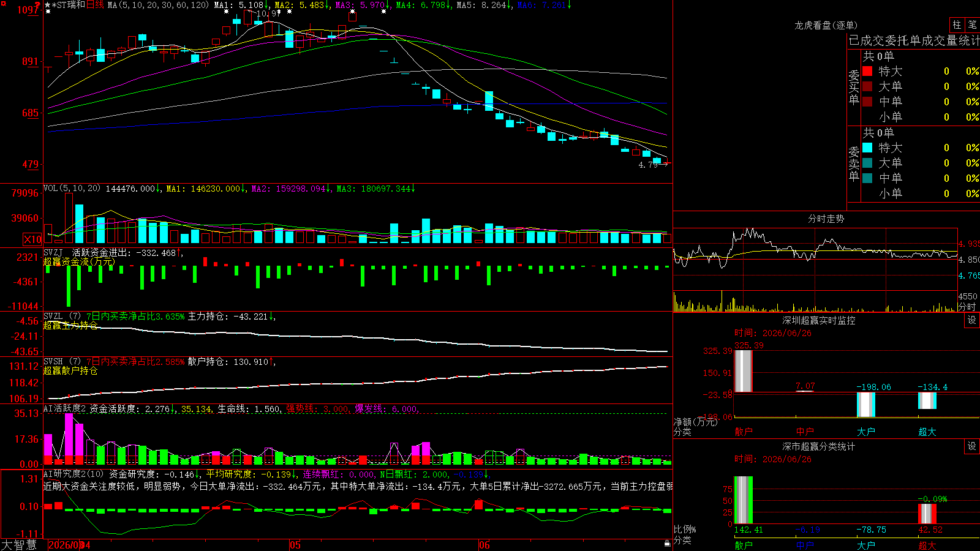This screenshot has width=980, height=551.
Task: Click the 分时走势 panel title
Action: tap(826, 219)
